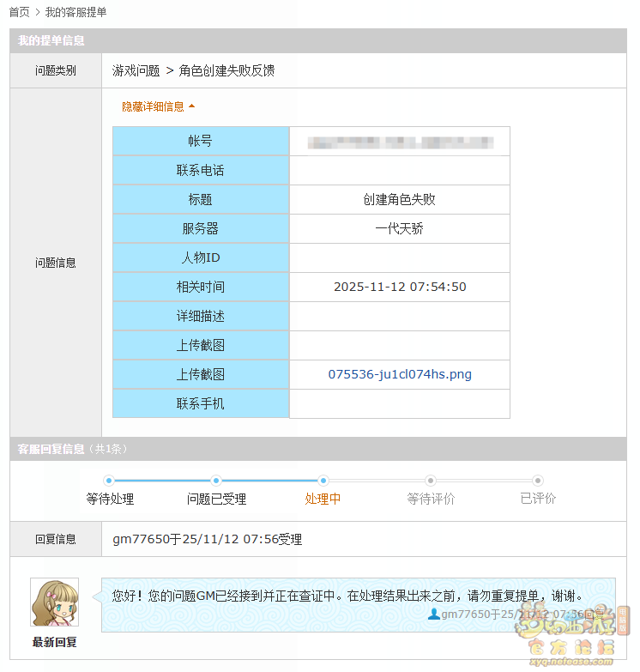Click the 等待评价 step label
Image resolution: width=640 pixels, height=672 pixels.
tap(431, 499)
